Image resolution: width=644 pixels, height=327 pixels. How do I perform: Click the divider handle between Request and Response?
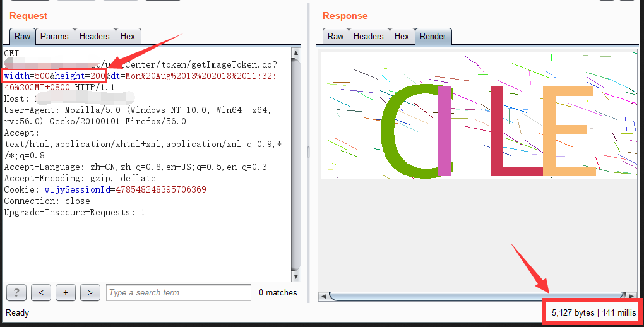click(308, 152)
